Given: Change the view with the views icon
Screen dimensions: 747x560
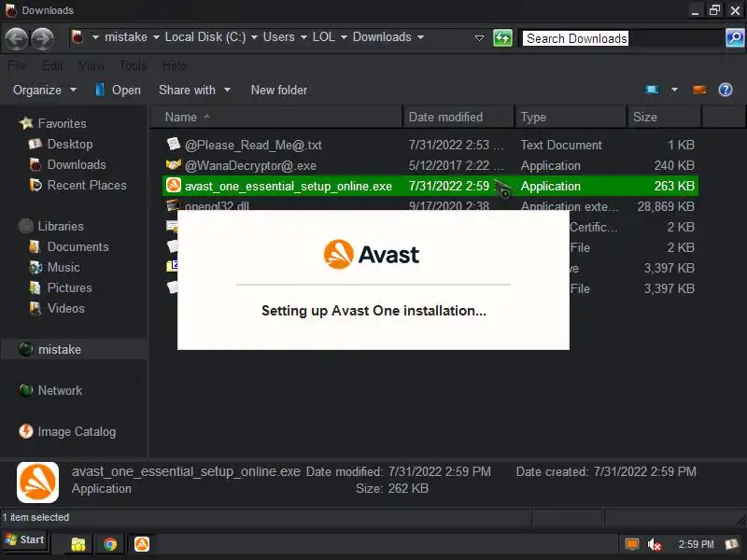Looking at the screenshot, I should (x=652, y=90).
